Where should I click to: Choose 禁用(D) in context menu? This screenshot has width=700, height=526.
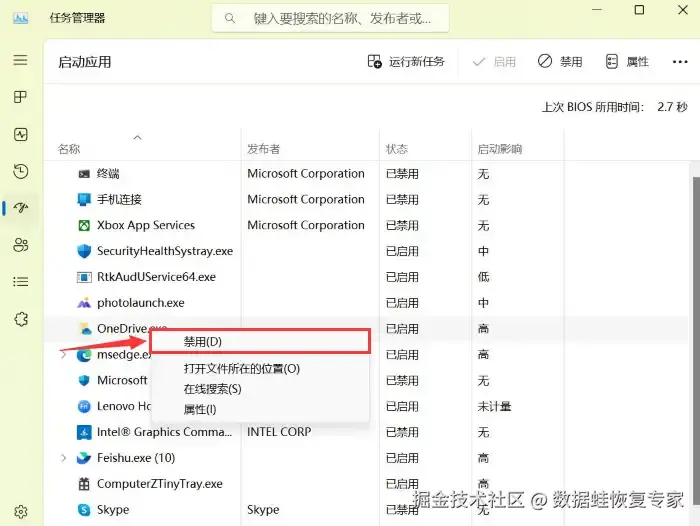coord(260,342)
